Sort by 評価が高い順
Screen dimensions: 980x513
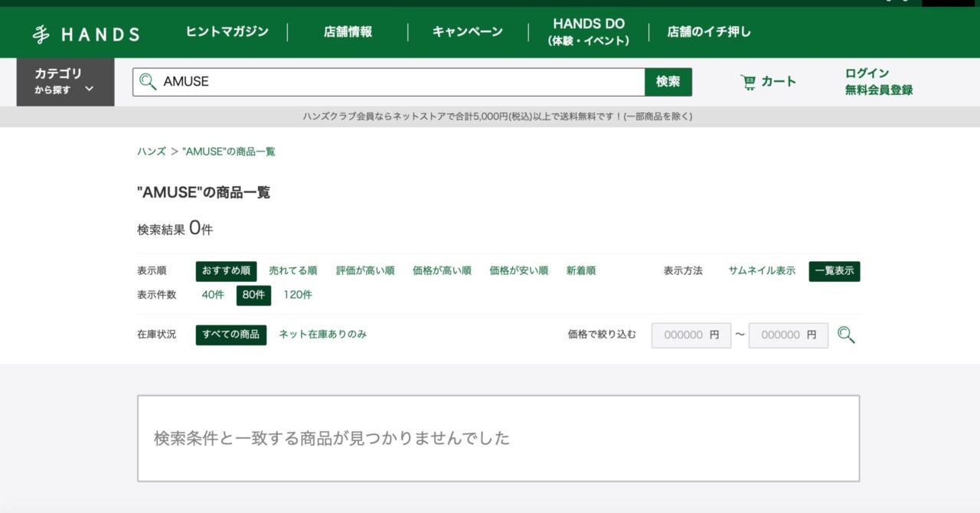click(365, 271)
